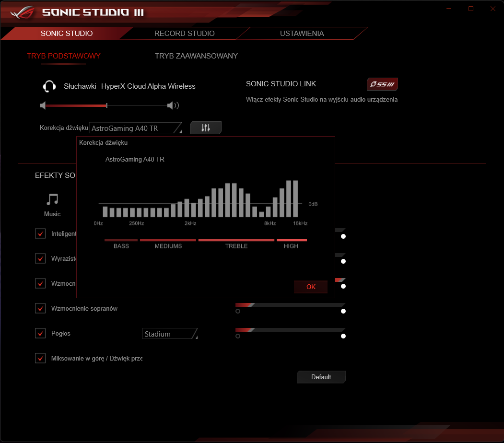
Task: Click the SONIC STUDIO LINK heading
Action: click(x=281, y=84)
